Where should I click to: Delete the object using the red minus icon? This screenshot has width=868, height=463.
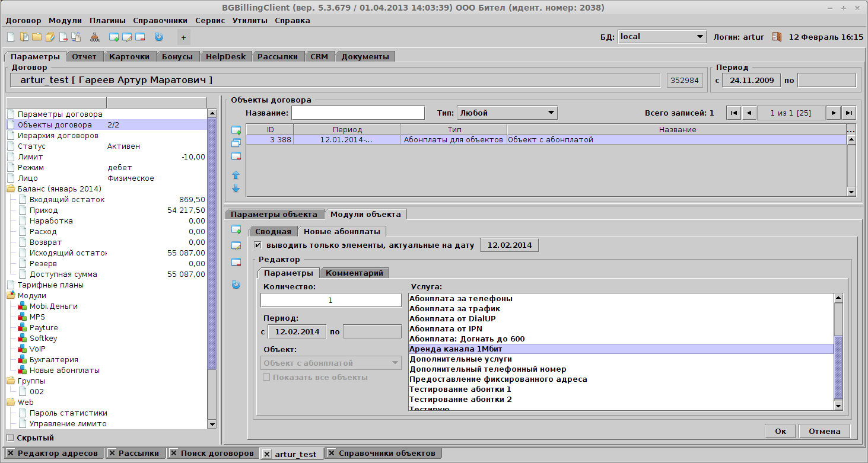pyautogui.click(x=236, y=155)
